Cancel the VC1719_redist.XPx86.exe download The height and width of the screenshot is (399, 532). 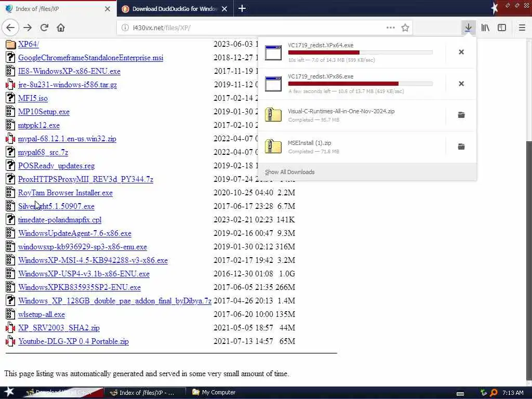tap(461, 84)
